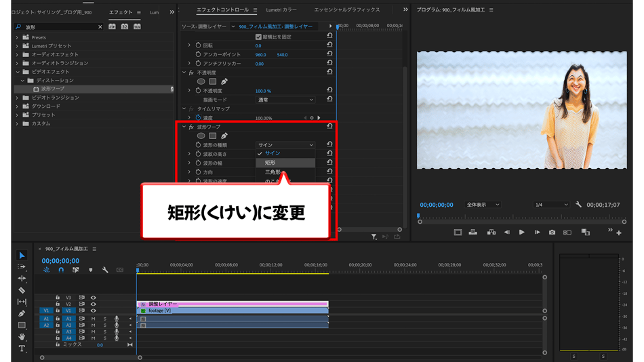Click the 波形 effects search field
The width and height of the screenshot is (644, 362).
pos(60,26)
